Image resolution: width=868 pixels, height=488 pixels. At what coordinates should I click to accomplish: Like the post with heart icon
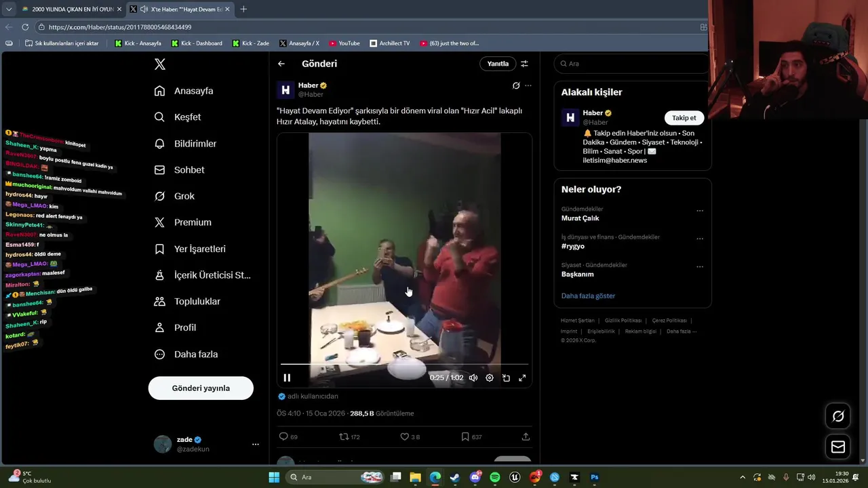(404, 437)
